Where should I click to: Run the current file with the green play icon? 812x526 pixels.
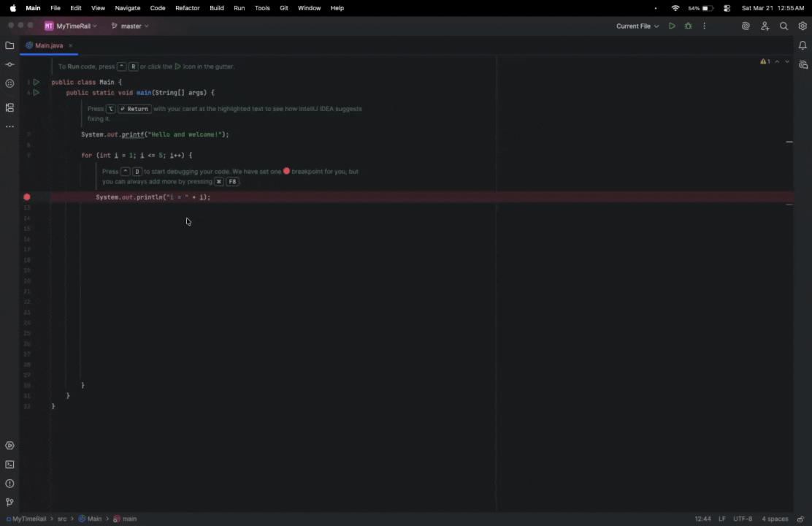tap(672, 26)
